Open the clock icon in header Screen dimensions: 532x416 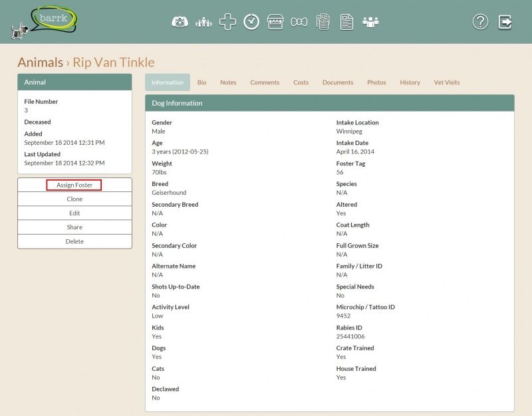click(x=251, y=22)
